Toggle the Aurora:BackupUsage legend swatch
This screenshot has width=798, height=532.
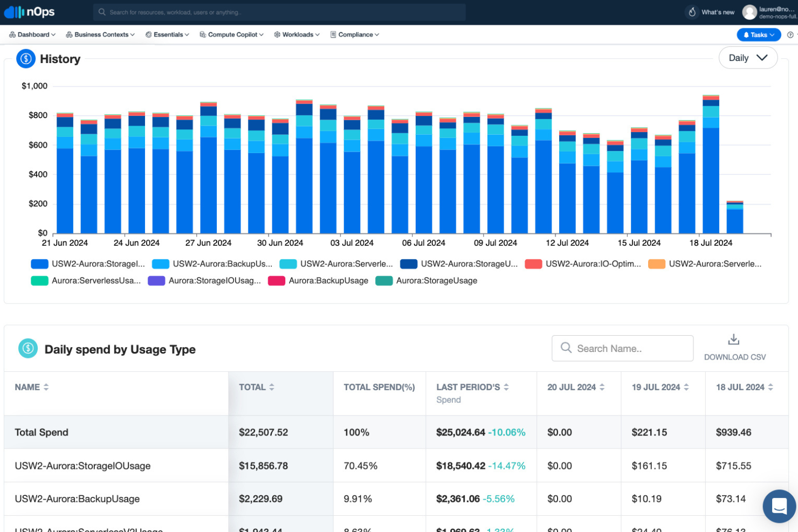(x=277, y=280)
